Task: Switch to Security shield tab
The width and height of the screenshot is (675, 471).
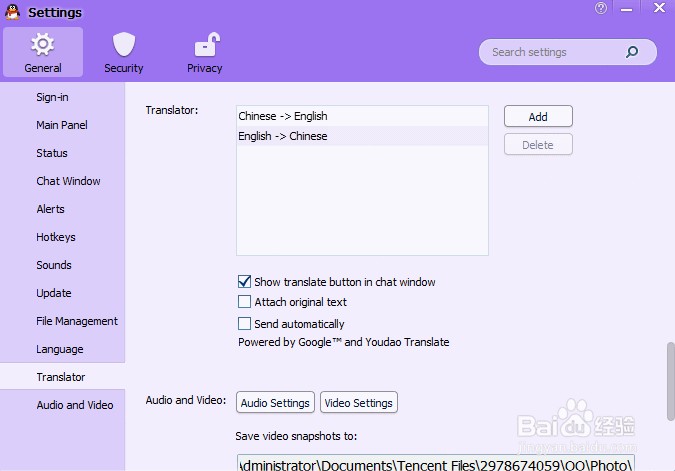Action: (123, 53)
